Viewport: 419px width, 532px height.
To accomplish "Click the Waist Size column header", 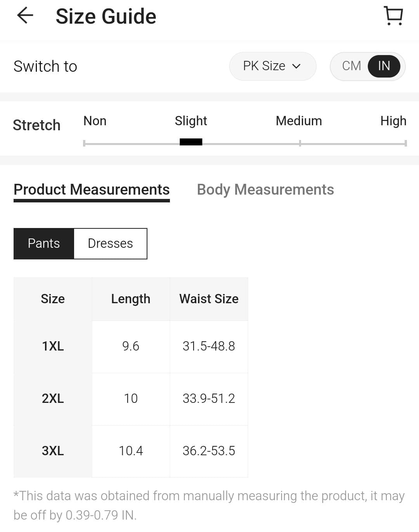I will tap(209, 299).
